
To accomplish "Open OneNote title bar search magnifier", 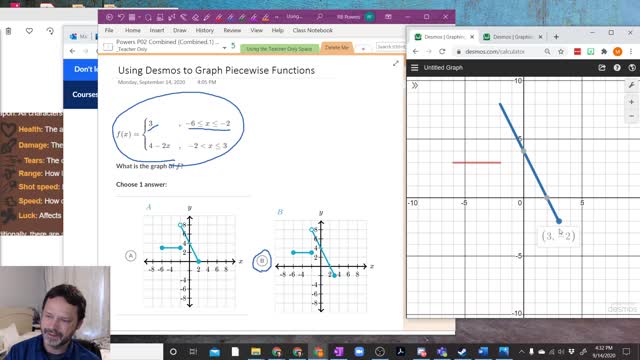I will [320, 17].
